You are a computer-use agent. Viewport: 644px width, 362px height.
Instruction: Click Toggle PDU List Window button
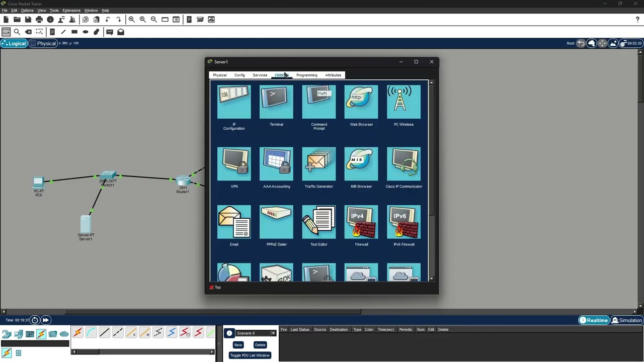[250, 355]
